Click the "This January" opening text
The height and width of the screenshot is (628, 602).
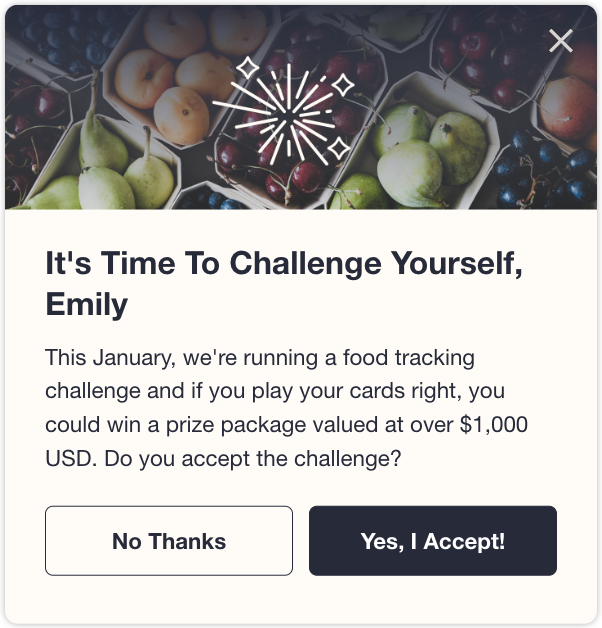pyautogui.click(x=111, y=357)
